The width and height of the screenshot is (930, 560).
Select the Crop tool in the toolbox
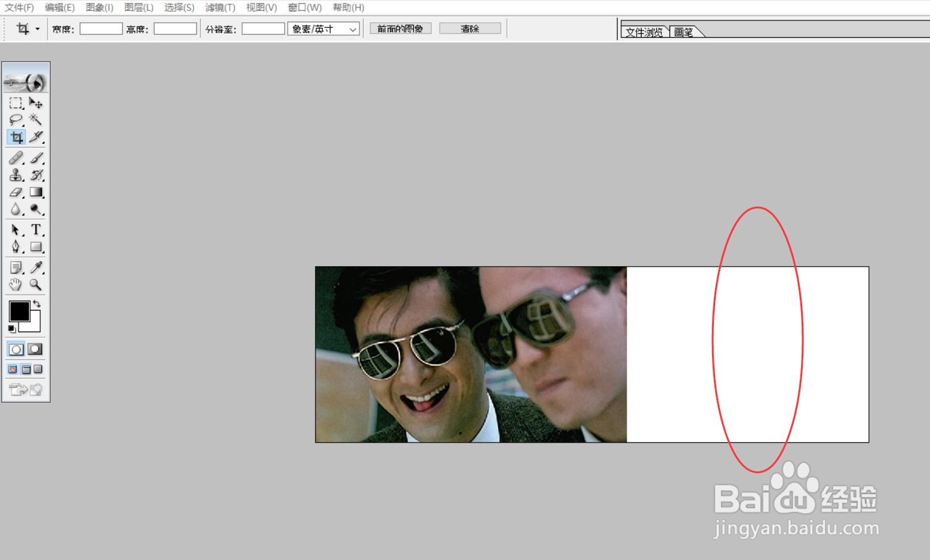pos(16,137)
